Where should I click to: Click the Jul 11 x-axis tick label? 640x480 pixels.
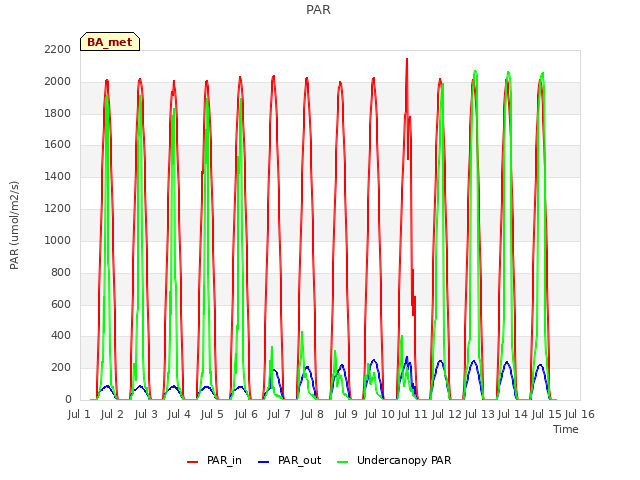pos(412,414)
